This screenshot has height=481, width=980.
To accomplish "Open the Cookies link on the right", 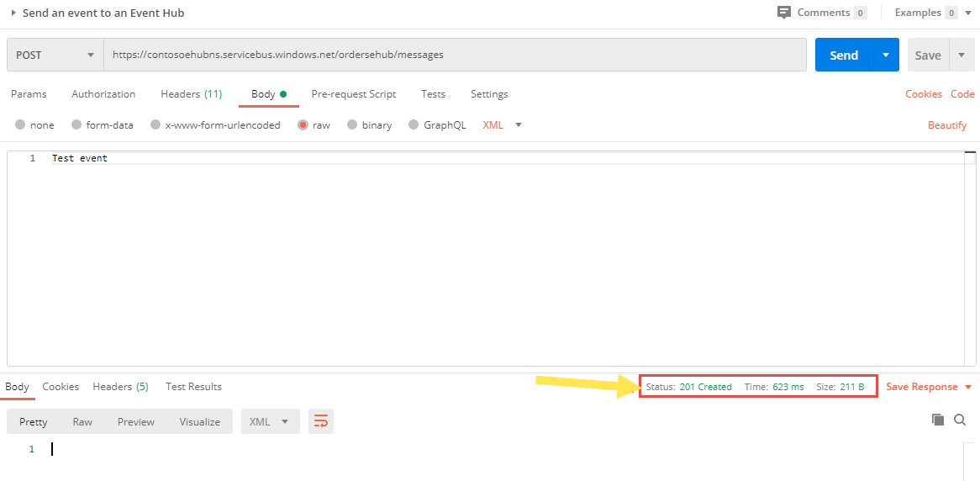I will [924, 94].
